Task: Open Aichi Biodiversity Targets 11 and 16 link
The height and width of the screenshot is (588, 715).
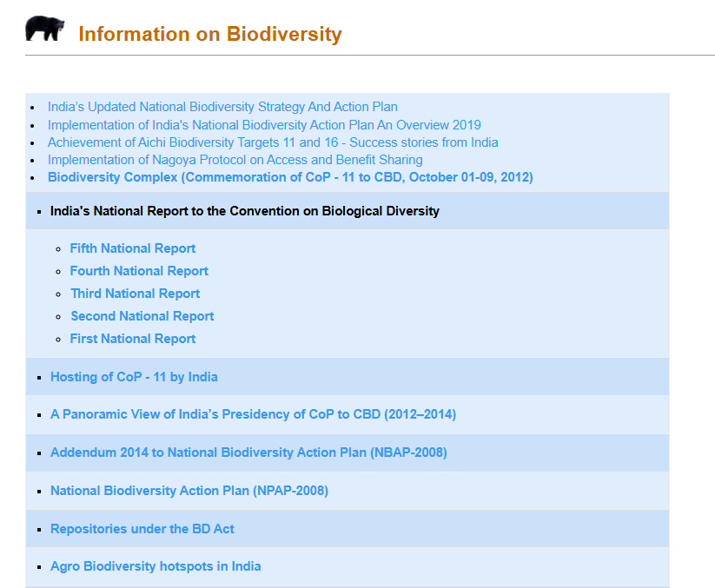Action: [x=273, y=142]
